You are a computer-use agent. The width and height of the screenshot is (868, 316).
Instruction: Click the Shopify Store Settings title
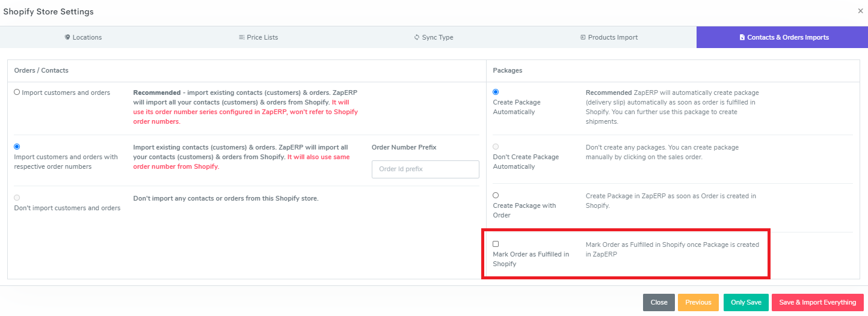(x=49, y=11)
